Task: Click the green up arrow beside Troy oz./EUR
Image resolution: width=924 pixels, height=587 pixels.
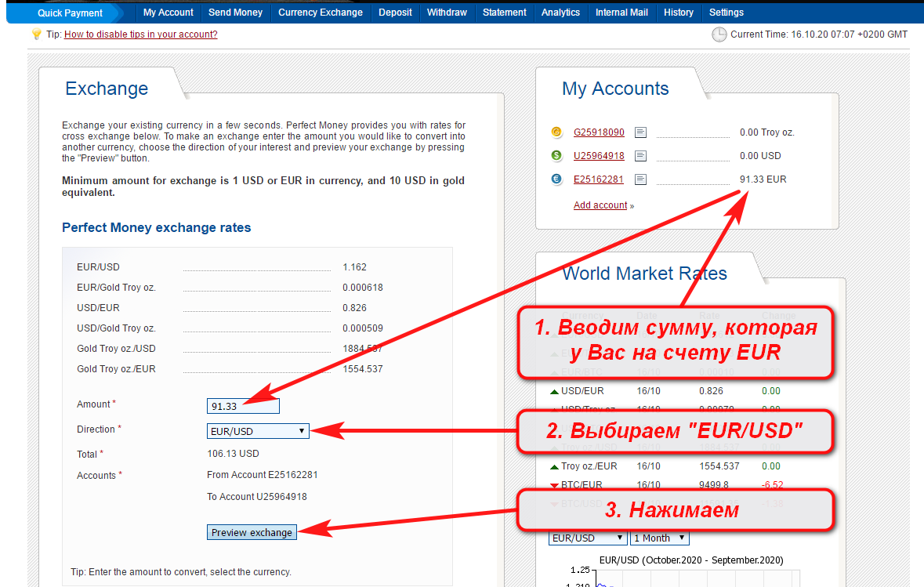Action: 554,467
